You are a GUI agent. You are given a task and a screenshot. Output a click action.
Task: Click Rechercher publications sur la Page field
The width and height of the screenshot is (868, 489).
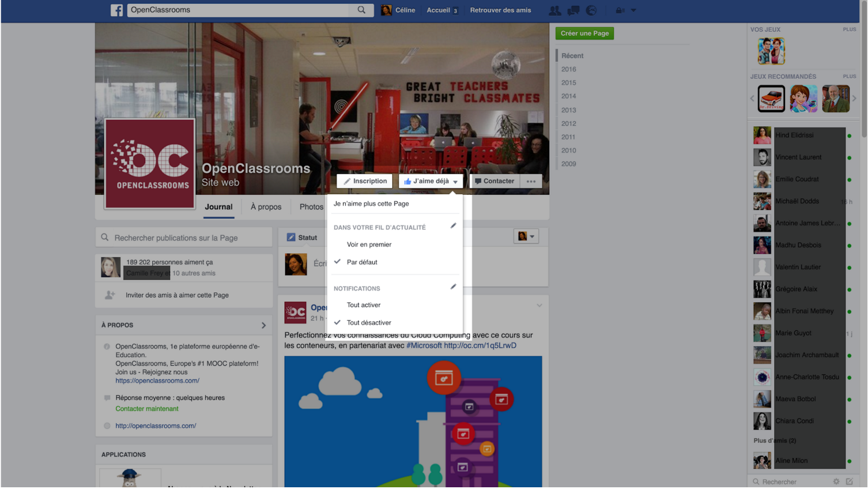tap(184, 238)
